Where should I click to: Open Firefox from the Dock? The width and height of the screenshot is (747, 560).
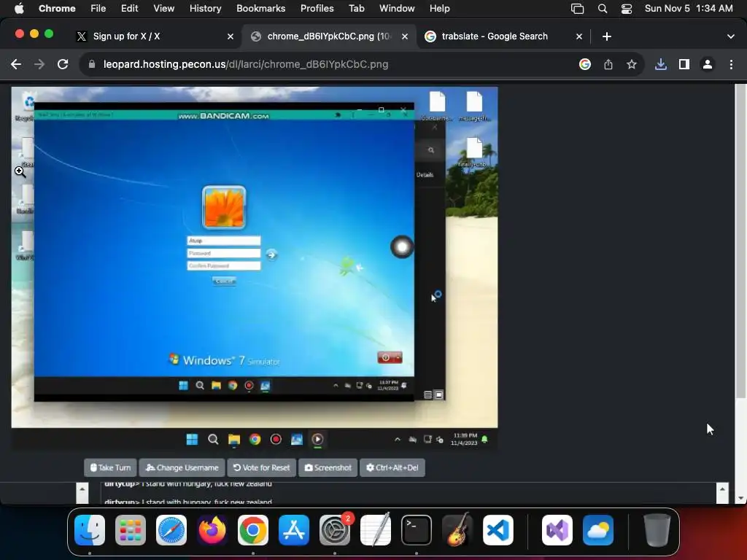(212, 530)
